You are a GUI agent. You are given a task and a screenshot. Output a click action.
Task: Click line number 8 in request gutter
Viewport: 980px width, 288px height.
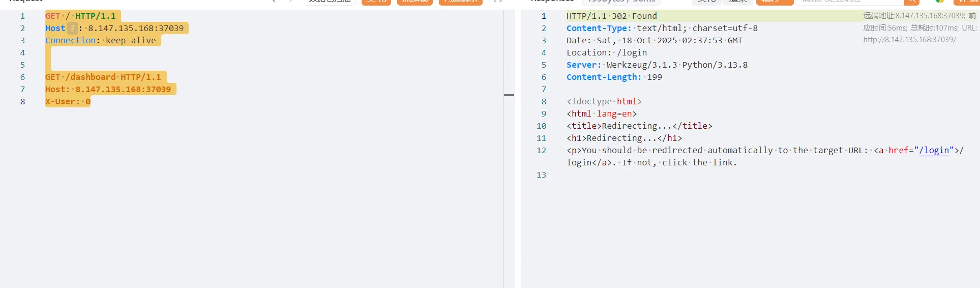click(22, 101)
